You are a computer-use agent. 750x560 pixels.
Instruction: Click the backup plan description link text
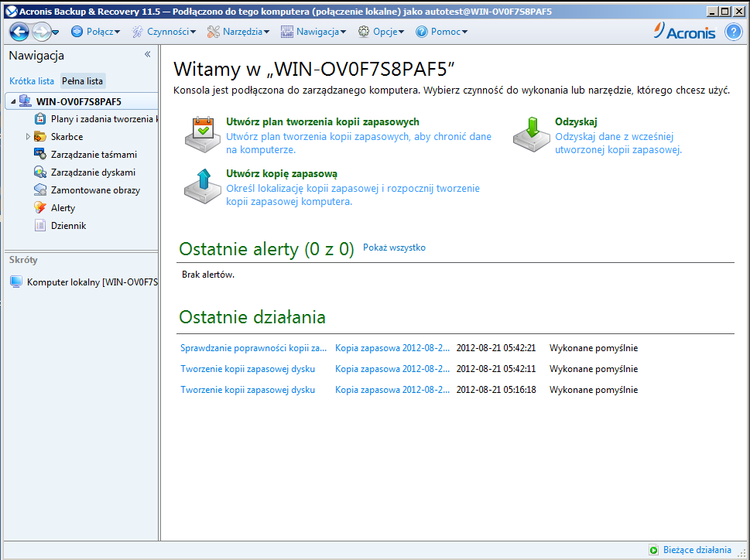tap(358, 143)
